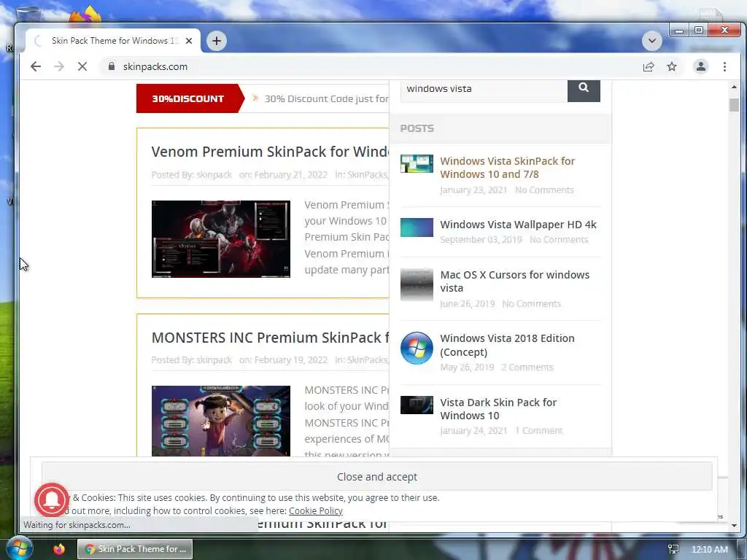Click skinpack author link under Venom post

click(x=214, y=175)
